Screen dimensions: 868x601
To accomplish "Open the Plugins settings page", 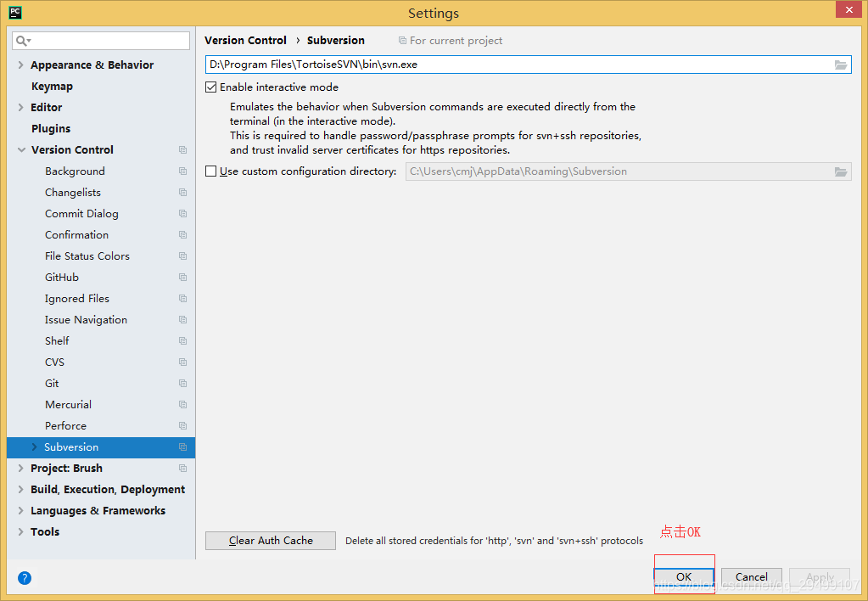I will point(51,128).
